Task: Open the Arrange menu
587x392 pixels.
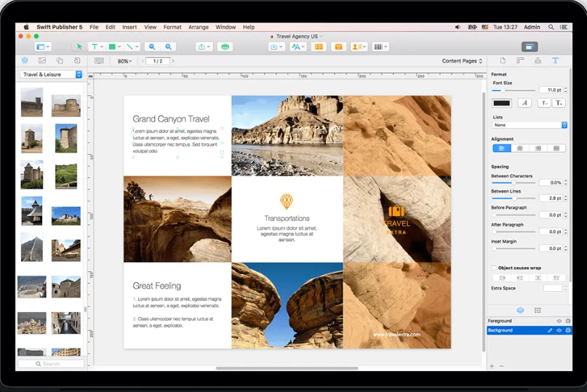Action: 199,27
